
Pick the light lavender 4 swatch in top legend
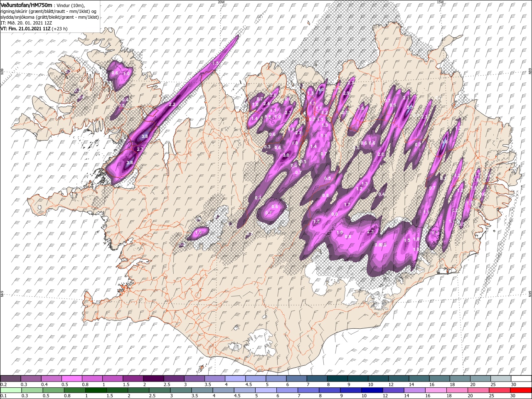(x=235, y=379)
